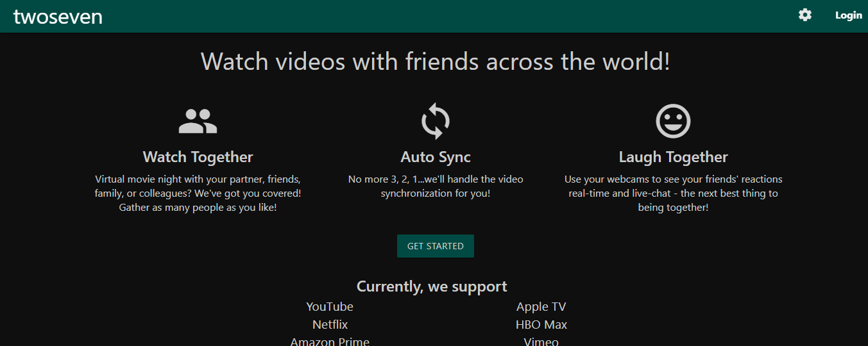Click HBO Max in supported list
Viewport: 868px width, 346px height.
541,325
